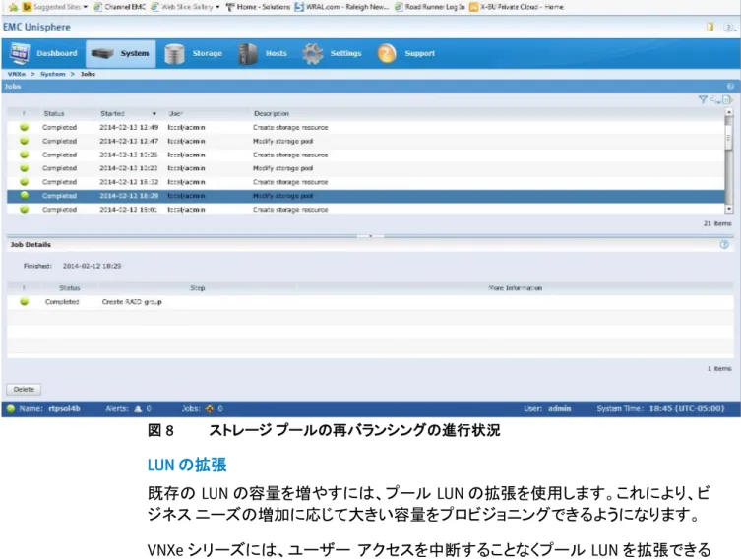This screenshot has width=741, height=560.
Task: Open the Job Details help icon
Action: 724,245
